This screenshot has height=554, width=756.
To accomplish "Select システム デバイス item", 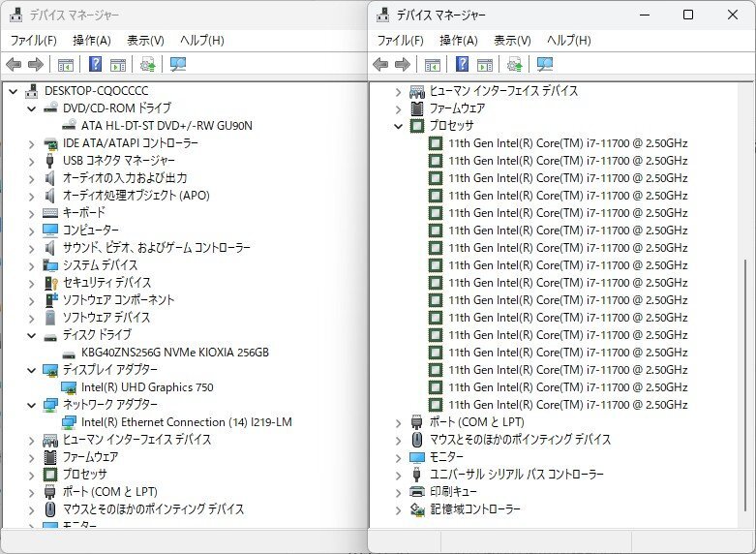I will [101, 265].
